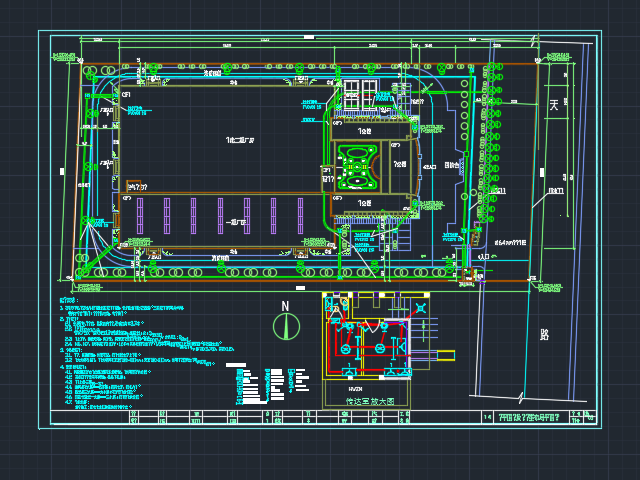Select the white legend block below compass
This screenshot has width=640, height=480.
coord(238,385)
